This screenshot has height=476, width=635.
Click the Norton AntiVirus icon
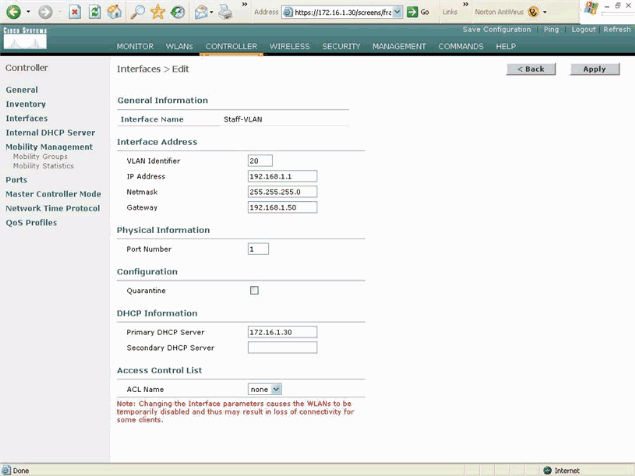(533, 12)
